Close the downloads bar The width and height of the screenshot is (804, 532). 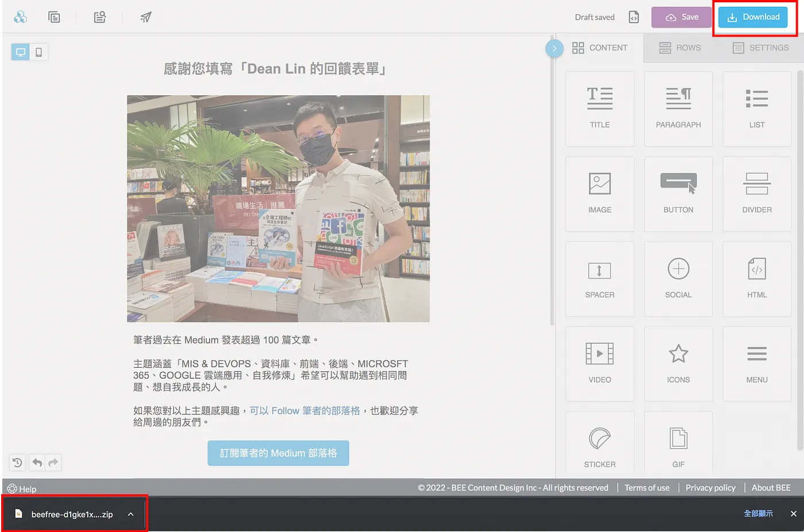pos(794,514)
